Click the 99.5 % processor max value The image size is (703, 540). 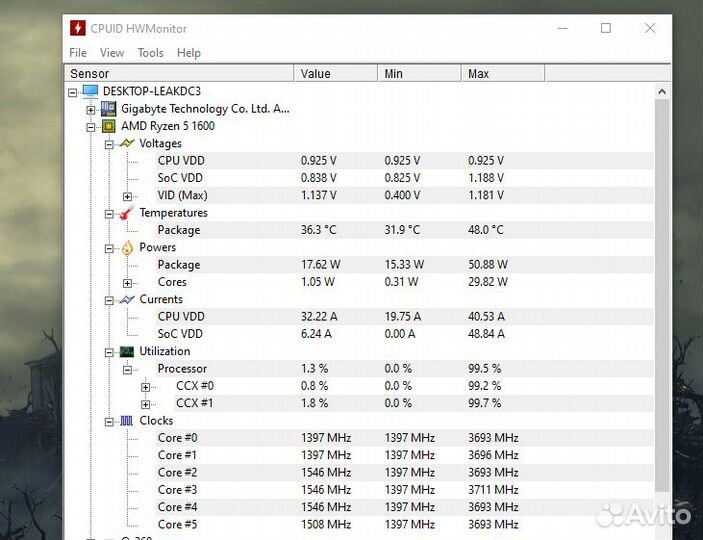pos(485,369)
